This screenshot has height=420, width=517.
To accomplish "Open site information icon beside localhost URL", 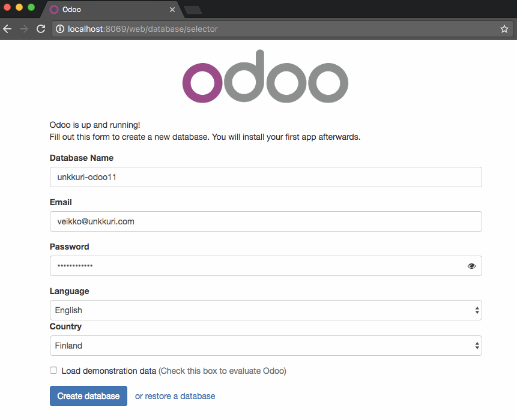I will click(60, 29).
